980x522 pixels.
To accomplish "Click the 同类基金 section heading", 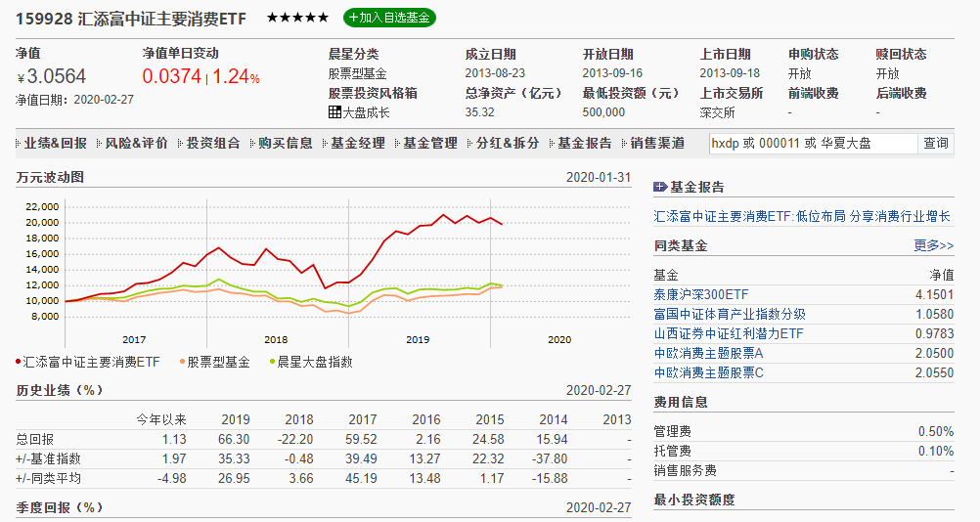I will [x=681, y=245].
